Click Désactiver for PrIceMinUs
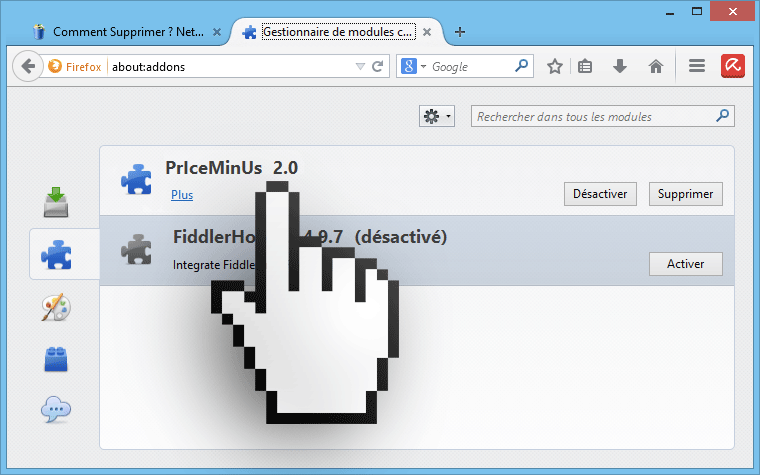Screen dimensions: 760x475 tap(600, 194)
